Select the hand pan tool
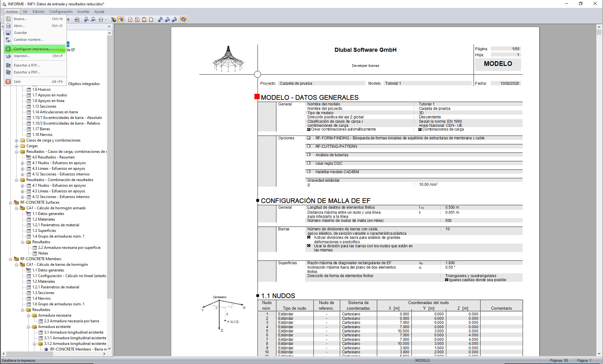 (x=113, y=19)
